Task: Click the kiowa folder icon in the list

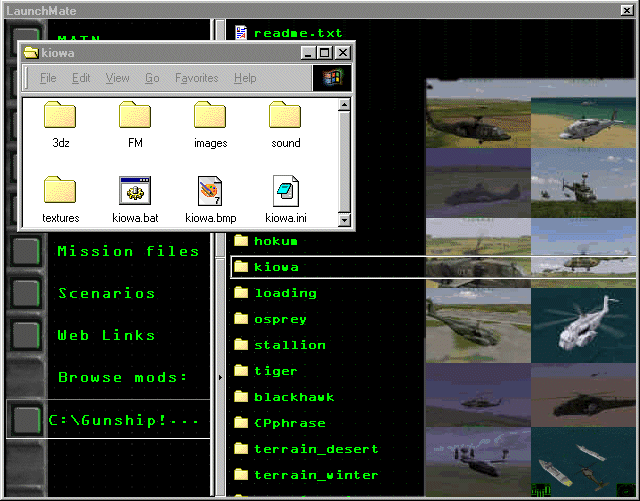Action: [x=241, y=267]
